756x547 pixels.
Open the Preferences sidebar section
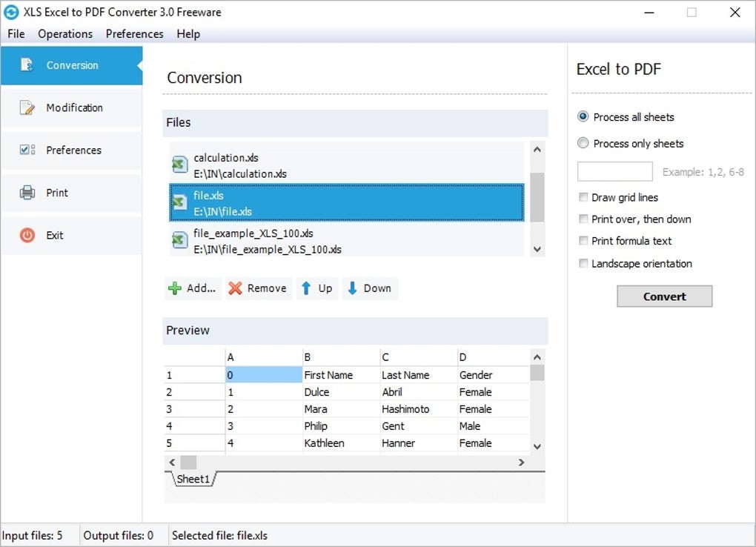click(71, 150)
